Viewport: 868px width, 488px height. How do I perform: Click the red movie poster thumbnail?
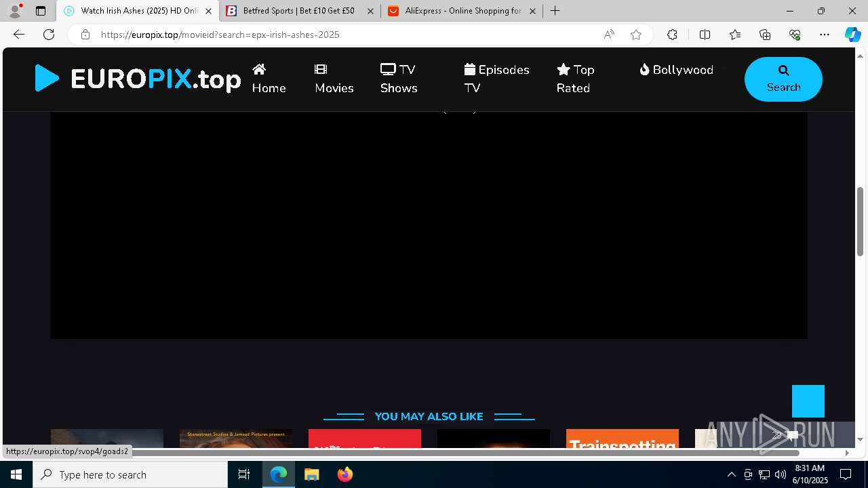pyautogui.click(x=364, y=439)
